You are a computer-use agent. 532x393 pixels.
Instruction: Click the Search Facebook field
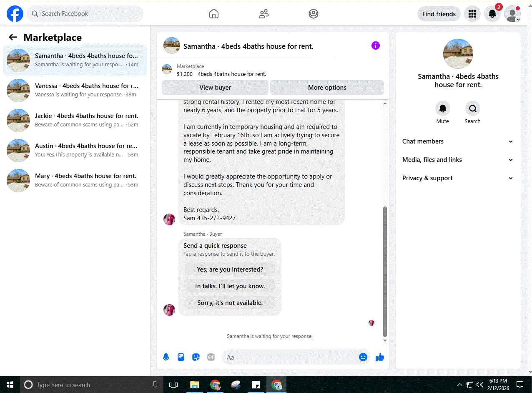click(x=85, y=14)
